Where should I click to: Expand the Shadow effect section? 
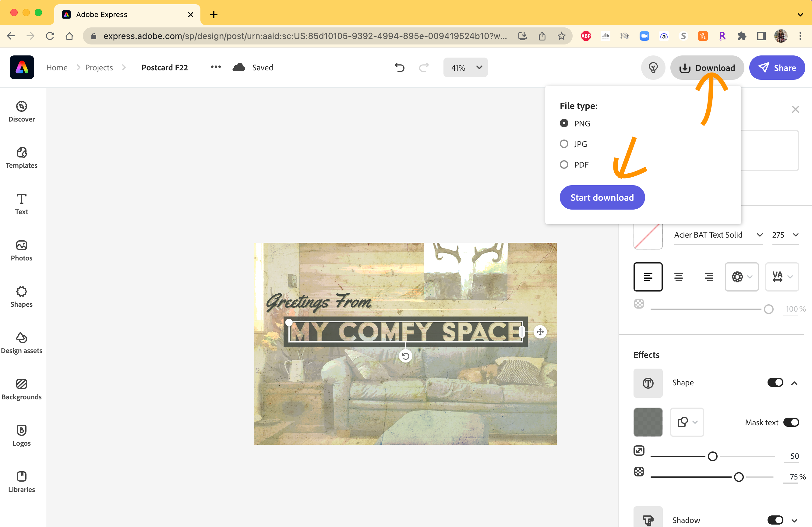[x=794, y=520]
